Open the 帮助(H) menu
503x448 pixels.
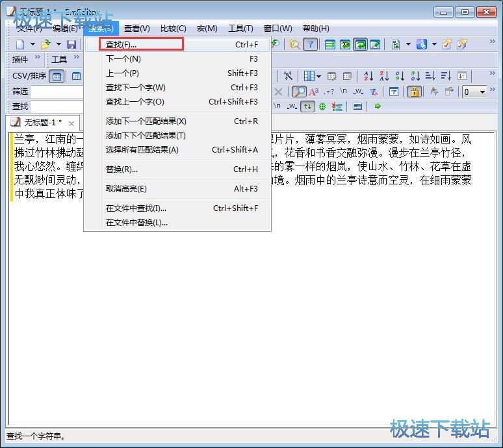tap(316, 29)
